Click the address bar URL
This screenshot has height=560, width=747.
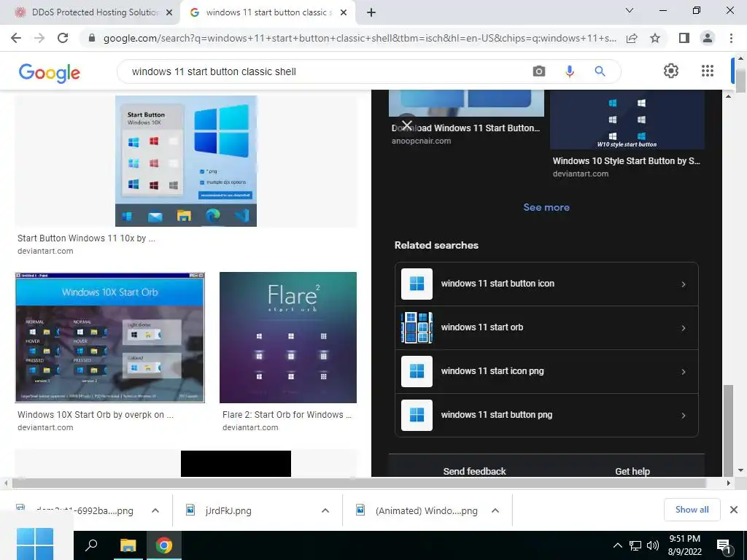pos(360,38)
